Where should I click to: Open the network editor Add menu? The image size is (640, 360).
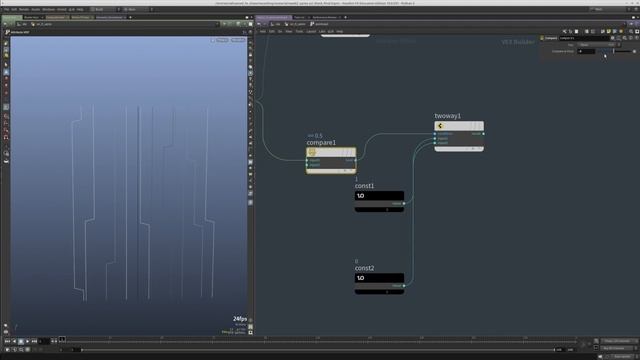pos(262,31)
